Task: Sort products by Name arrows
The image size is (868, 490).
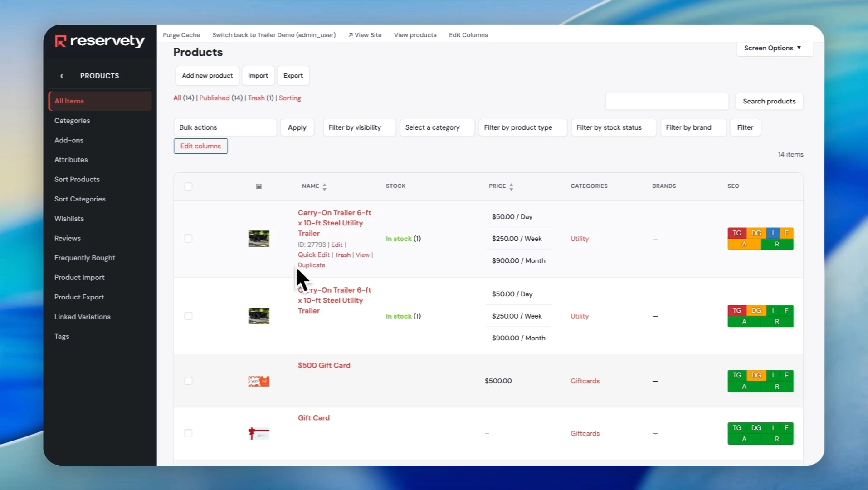Action: 324,186
